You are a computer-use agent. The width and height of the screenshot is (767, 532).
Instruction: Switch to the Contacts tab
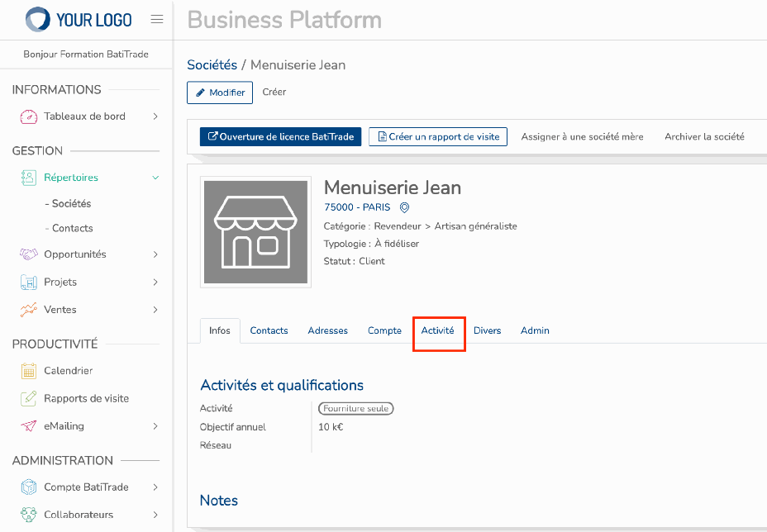(x=269, y=330)
